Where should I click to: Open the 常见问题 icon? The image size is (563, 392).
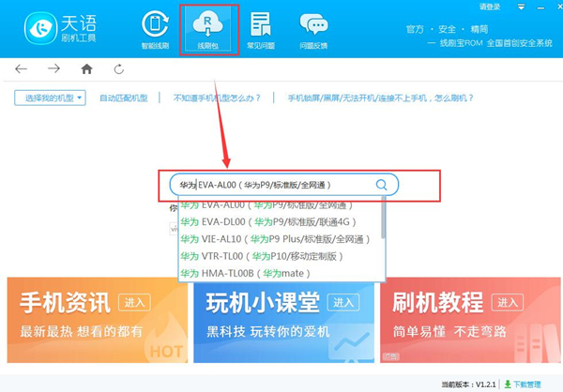(260, 28)
